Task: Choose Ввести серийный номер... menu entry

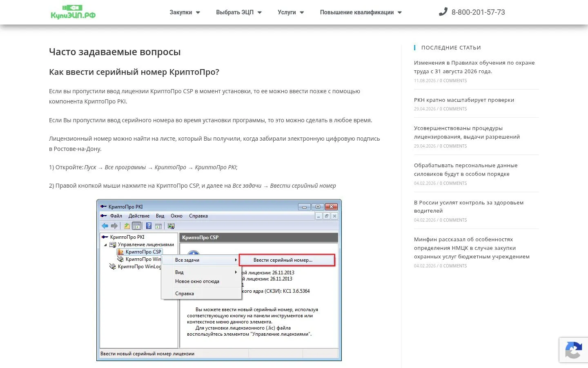Action: click(287, 260)
